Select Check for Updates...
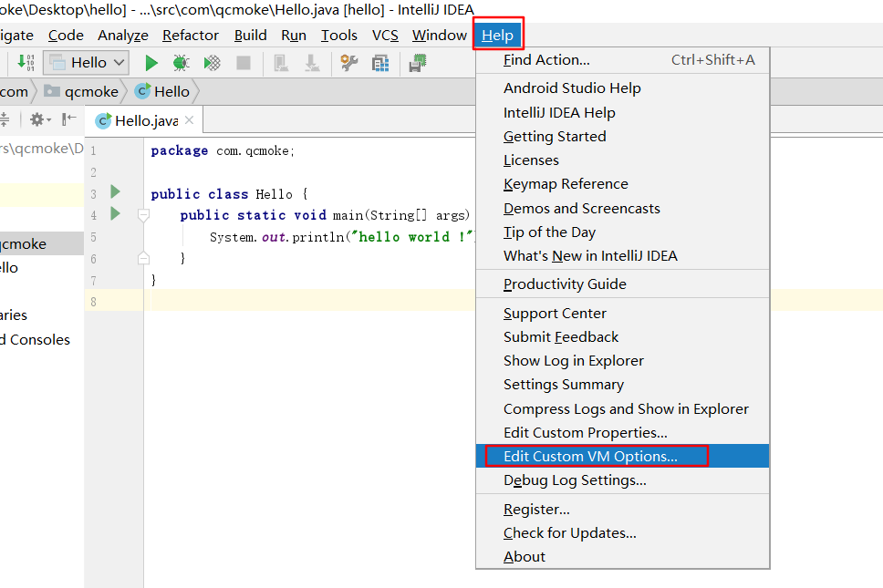This screenshot has width=883, height=588. tap(623, 532)
